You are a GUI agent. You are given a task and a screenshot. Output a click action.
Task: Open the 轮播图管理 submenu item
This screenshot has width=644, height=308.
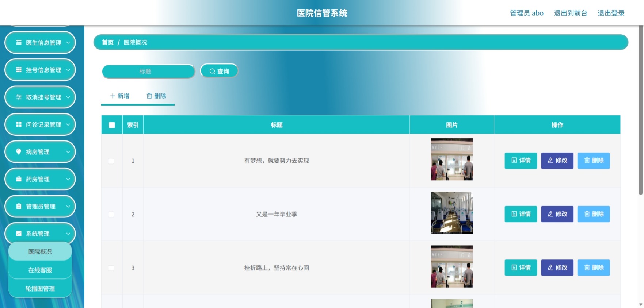coord(40,289)
